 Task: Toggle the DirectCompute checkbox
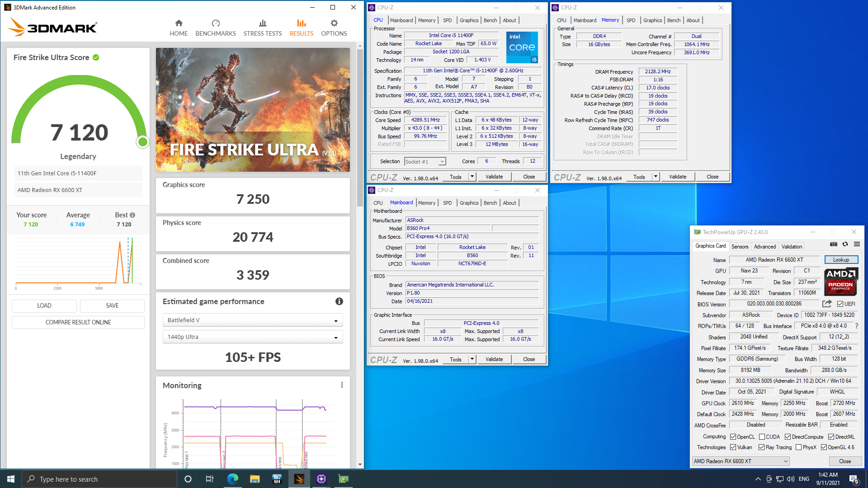click(x=788, y=437)
